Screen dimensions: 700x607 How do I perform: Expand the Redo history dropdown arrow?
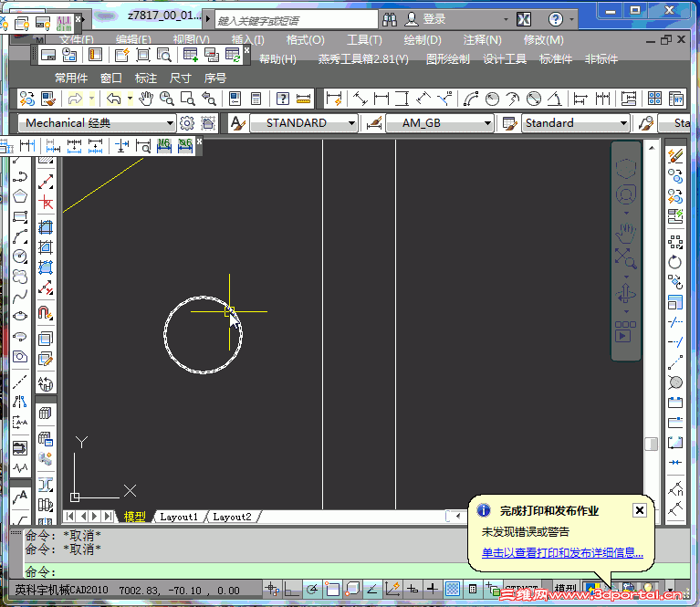[x=91, y=98]
